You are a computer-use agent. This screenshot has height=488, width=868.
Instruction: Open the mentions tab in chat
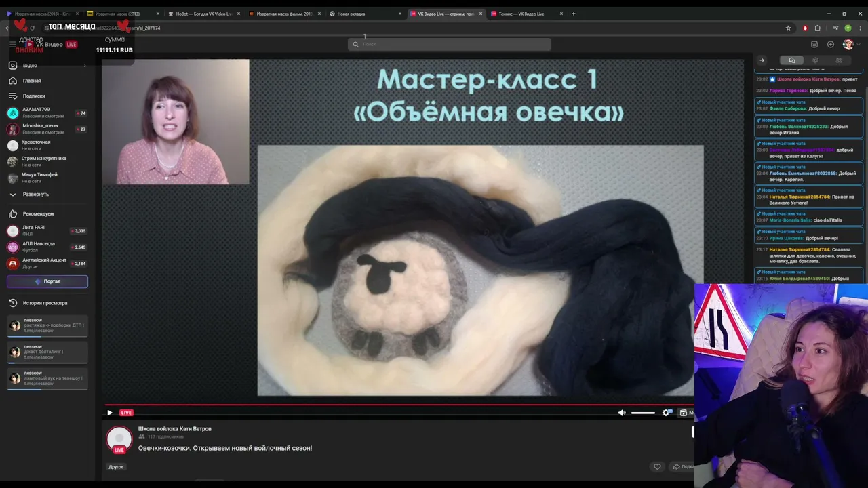coord(815,60)
